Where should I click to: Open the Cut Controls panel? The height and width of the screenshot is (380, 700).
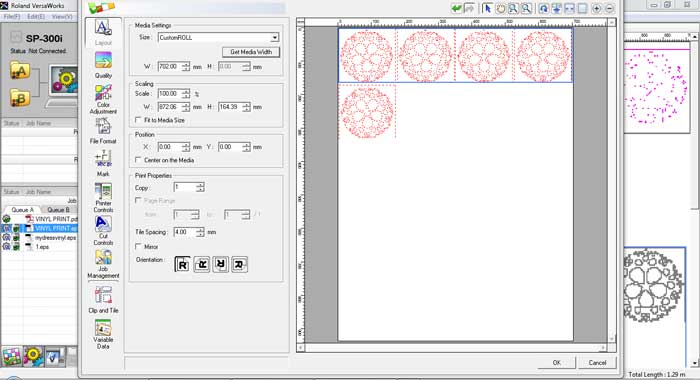[x=103, y=230]
